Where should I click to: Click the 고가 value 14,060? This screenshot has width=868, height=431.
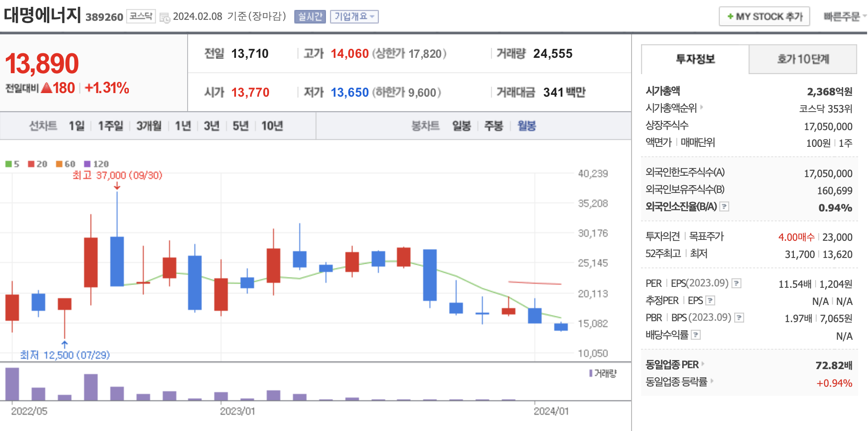(350, 54)
